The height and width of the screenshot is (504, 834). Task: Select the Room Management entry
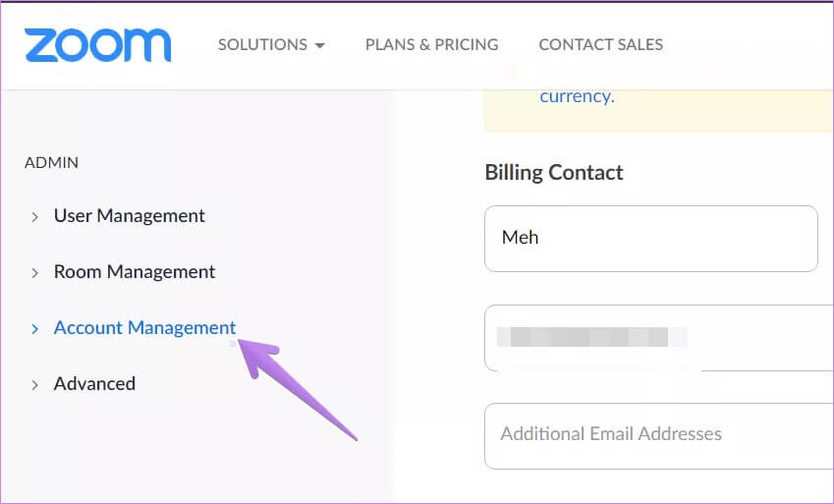[135, 271]
